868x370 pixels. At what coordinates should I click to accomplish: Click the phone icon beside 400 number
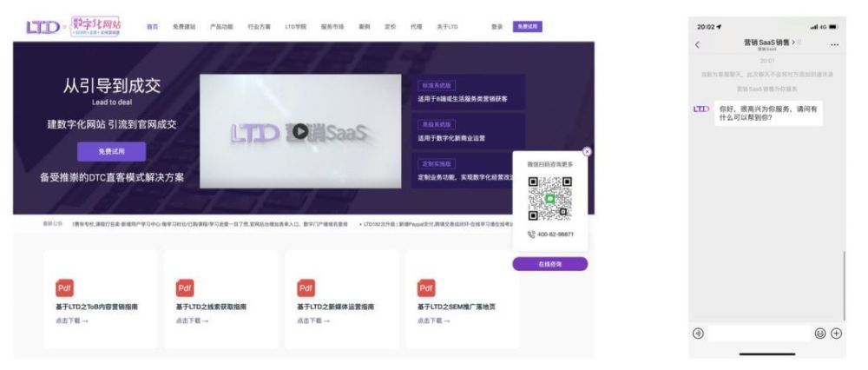click(x=531, y=235)
